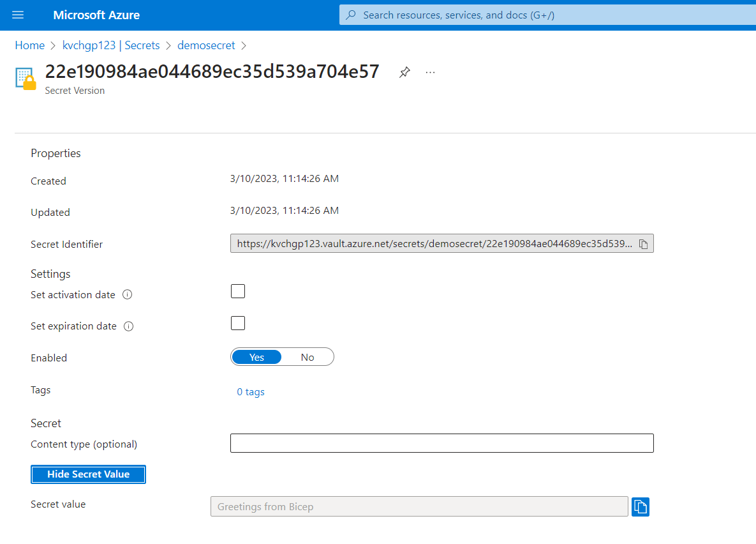Image resolution: width=756 pixels, height=544 pixels.
Task: Open the hamburger portal menu
Action: pos(18,15)
